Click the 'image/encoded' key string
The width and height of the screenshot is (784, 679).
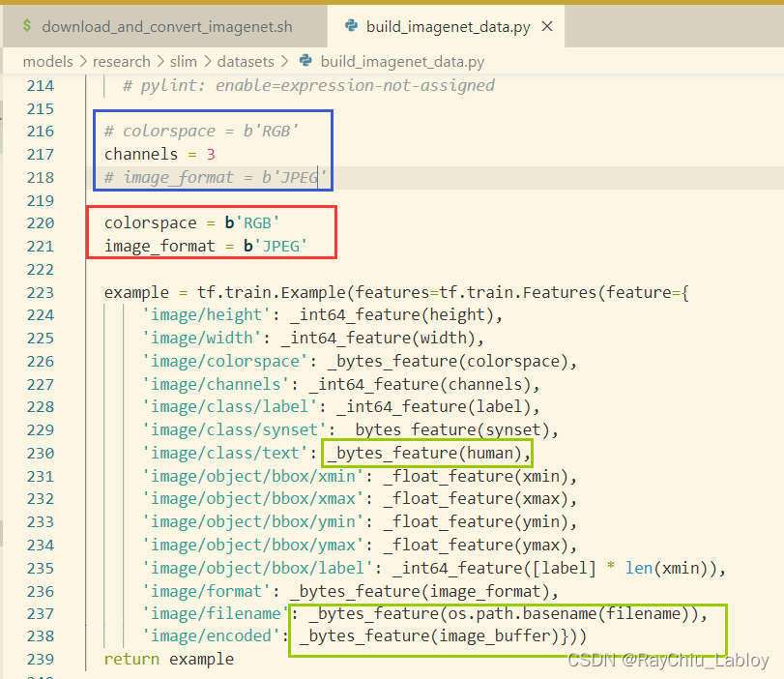tap(211, 636)
